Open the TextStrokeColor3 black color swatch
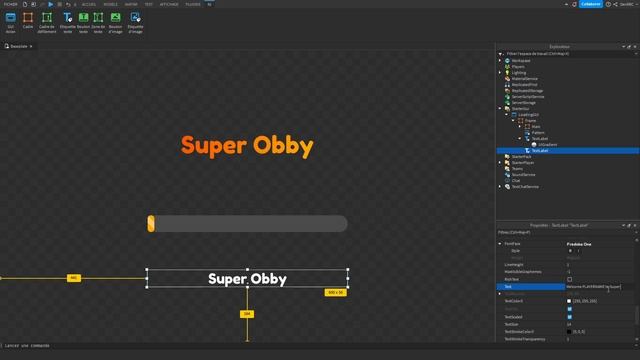The height and width of the screenshot is (360, 640). 569,332
